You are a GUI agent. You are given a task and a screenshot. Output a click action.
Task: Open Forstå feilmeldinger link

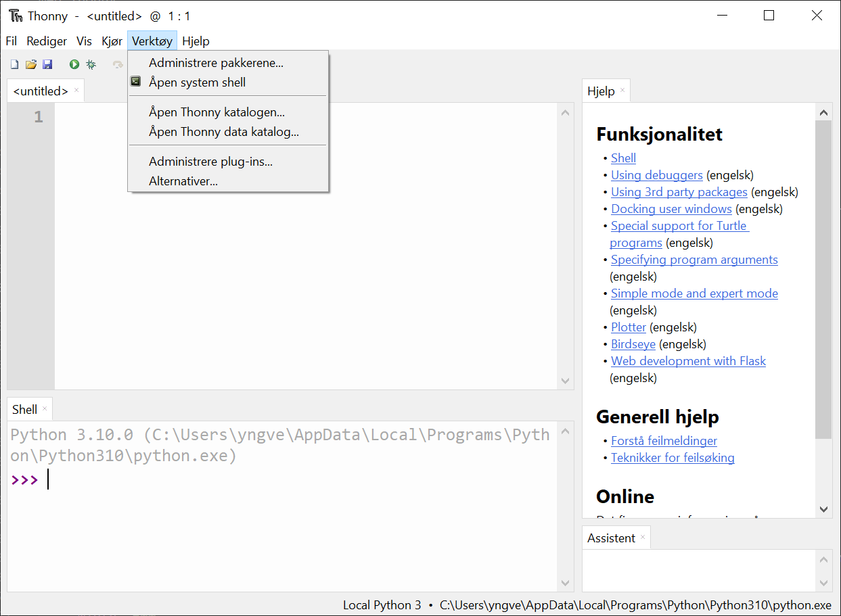664,441
